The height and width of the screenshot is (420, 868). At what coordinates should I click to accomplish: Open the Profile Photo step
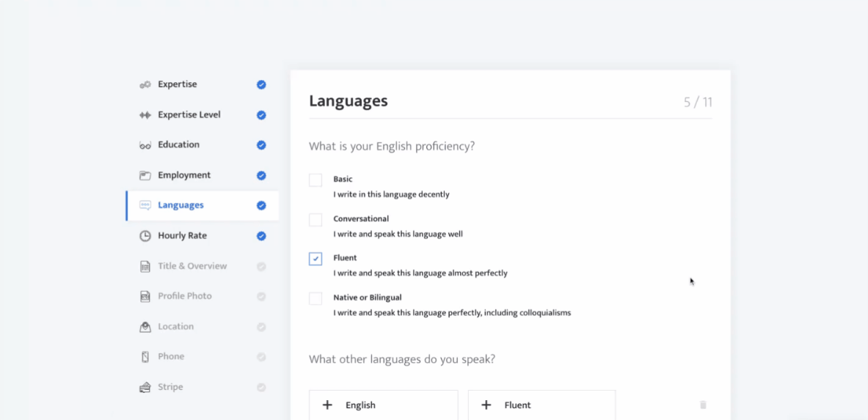pos(203,297)
